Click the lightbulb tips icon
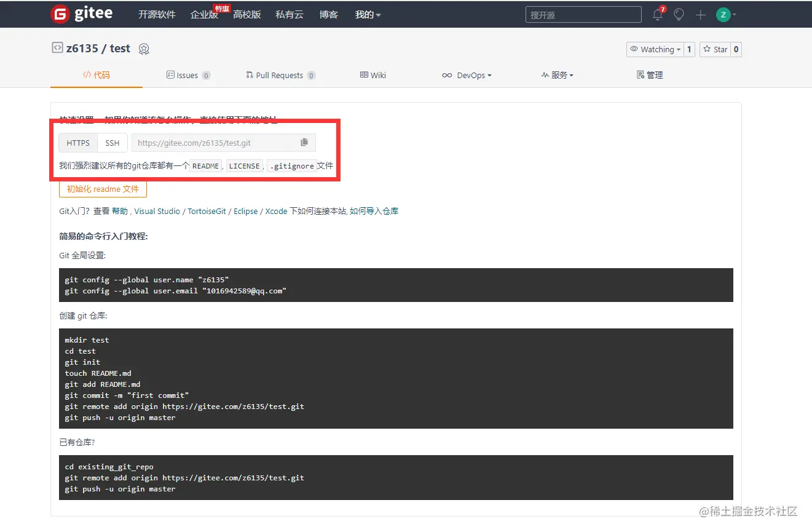The height and width of the screenshot is (532, 812). (679, 15)
